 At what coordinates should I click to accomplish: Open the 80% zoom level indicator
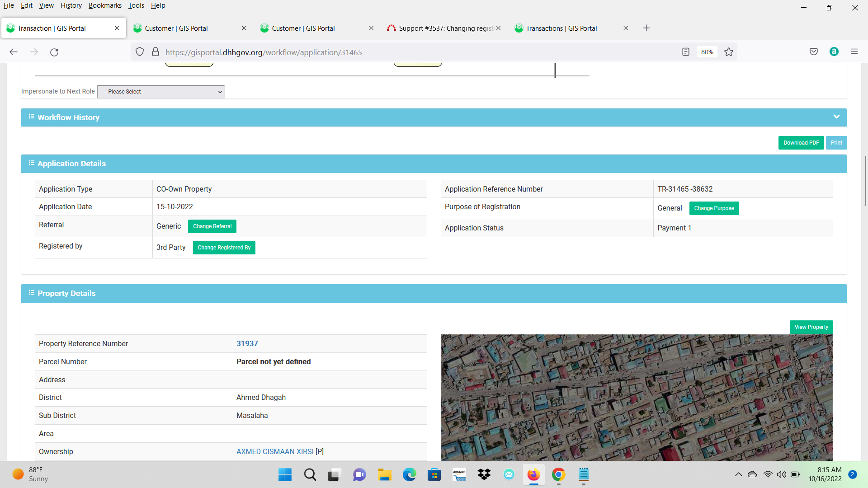pyautogui.click(x=707, y=52)
